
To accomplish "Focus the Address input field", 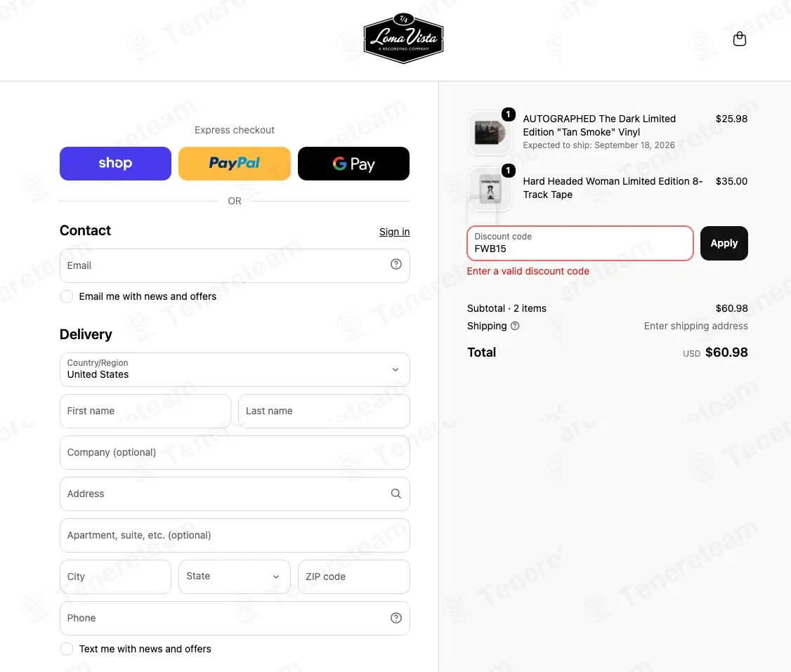I will pyautogui.click(x=235, y=494).
